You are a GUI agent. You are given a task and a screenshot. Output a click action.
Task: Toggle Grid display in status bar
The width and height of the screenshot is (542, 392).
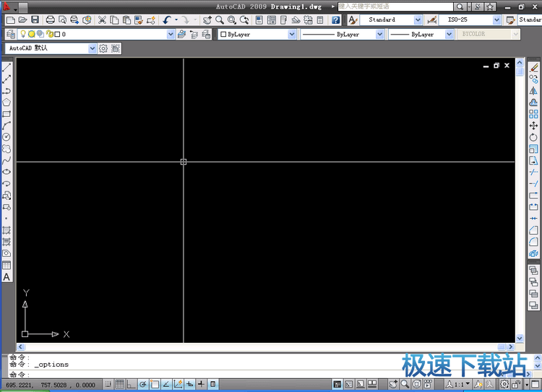120,384
